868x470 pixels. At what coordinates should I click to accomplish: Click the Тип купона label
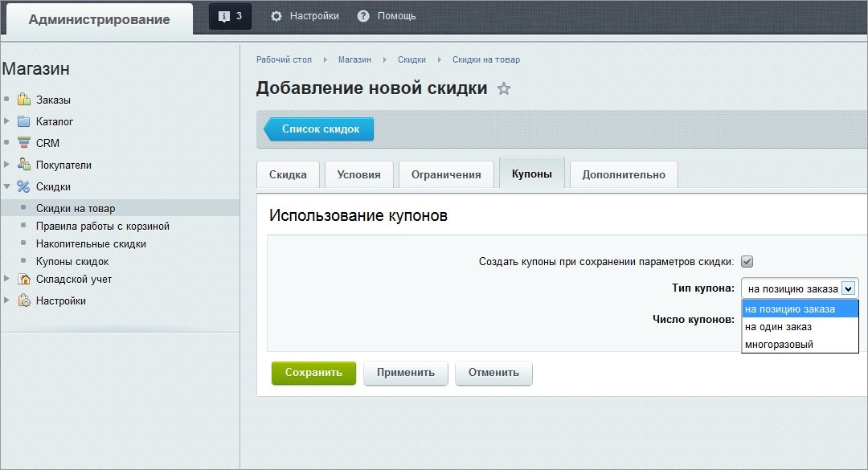tap(703, 288)
